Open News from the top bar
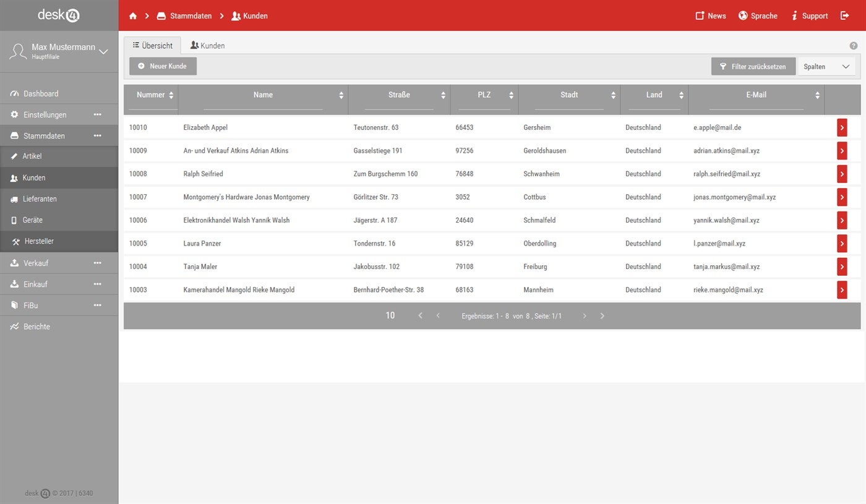Image resolution: width=866 pixels, height=504 pixels. [711, 16]
